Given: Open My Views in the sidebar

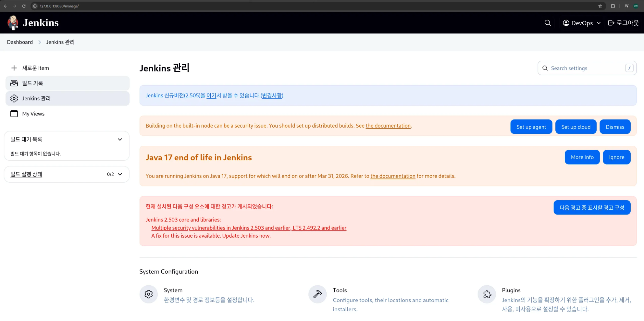Looking at the screenshot, I should point(68,114).
